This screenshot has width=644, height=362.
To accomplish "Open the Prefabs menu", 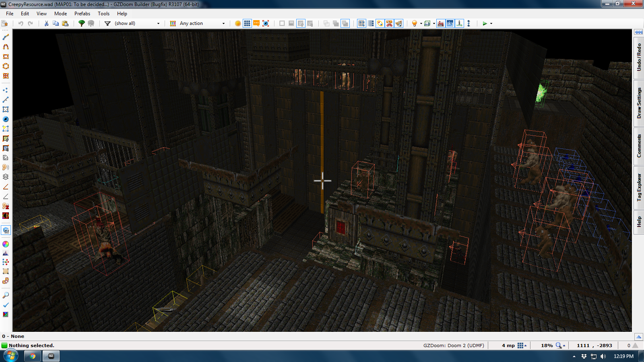I will (82, 13).
